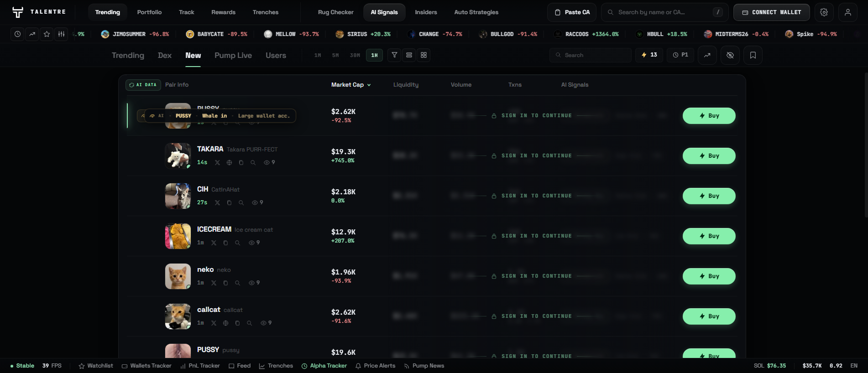Screen dimensions: 868x373
Task: Open the sliders settings icon in ticker bar
Action: (x=61, y=34)
